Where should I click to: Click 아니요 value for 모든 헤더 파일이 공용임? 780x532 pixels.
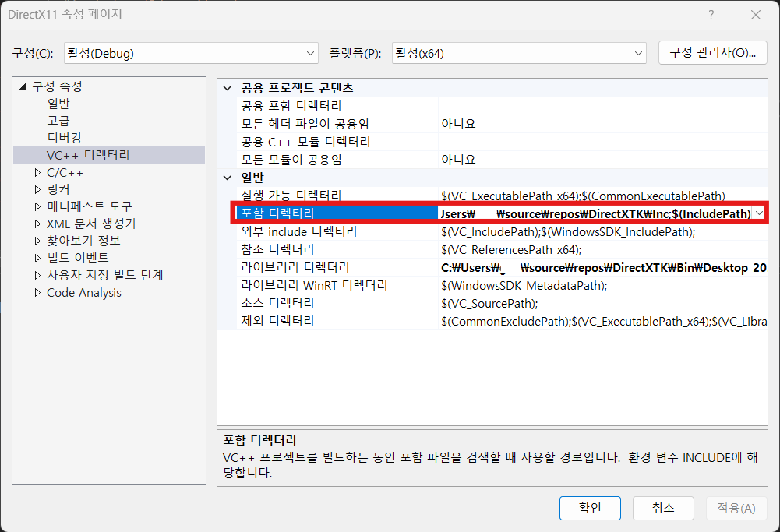tap(458, 124)
